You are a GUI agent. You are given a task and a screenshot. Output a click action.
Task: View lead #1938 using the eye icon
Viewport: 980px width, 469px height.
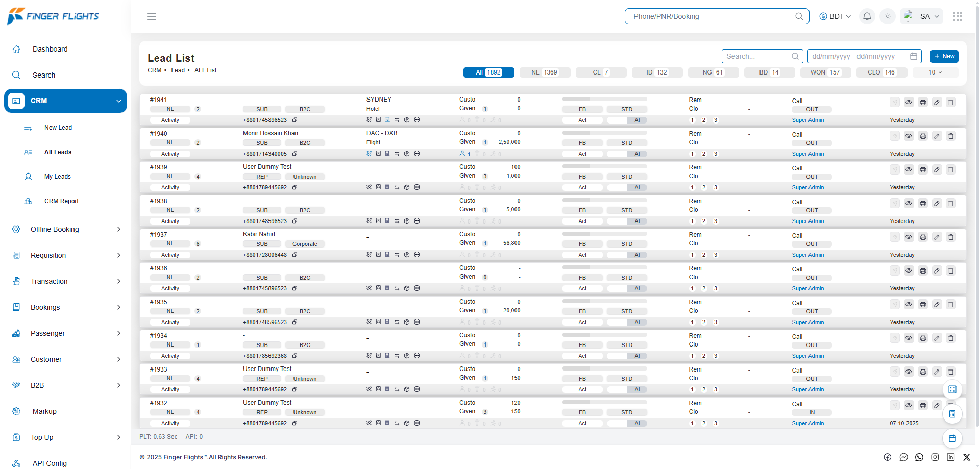(x=909, y=203)
